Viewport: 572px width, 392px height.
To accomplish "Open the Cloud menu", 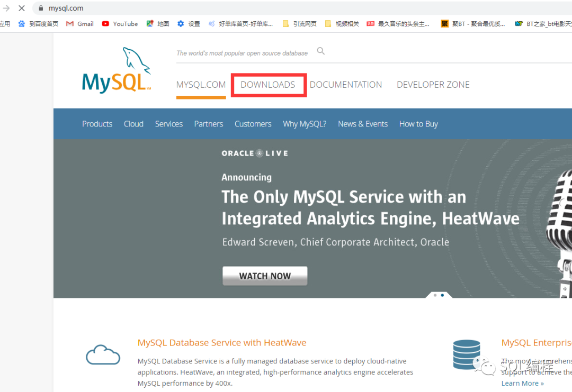I will 133,124.
